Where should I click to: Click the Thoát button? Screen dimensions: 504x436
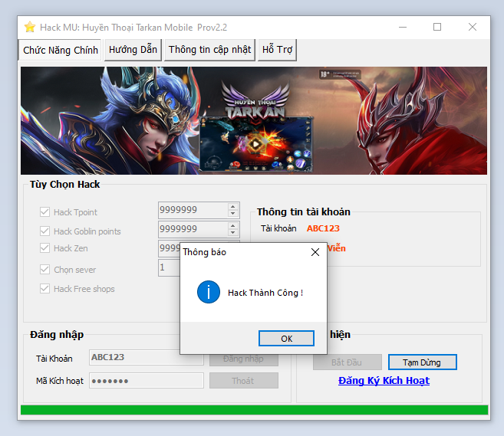coord(244,381)
